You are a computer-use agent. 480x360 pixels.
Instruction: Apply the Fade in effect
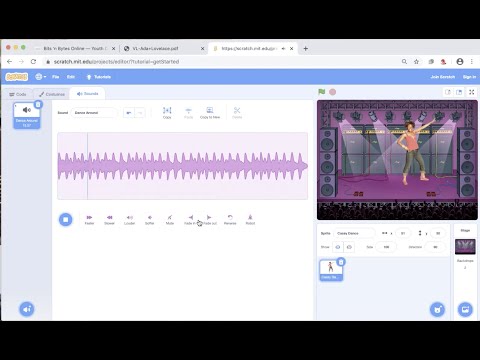pyautogui.click(x=190, y=220)
